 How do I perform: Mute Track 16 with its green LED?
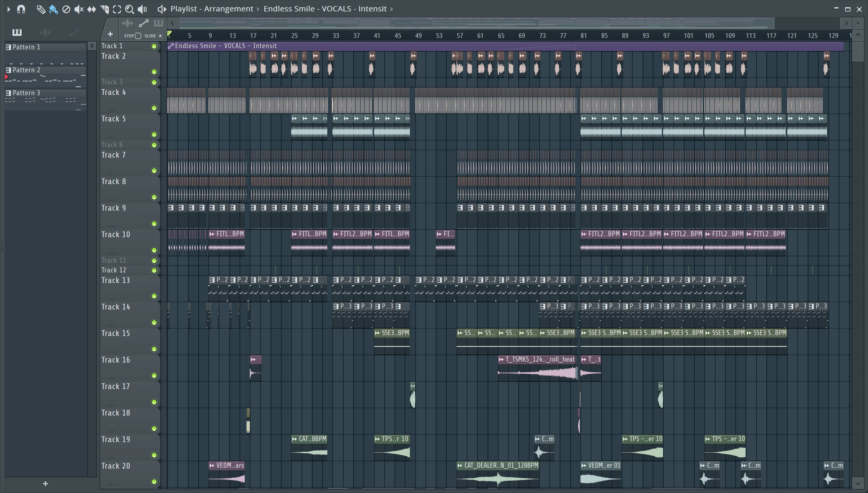pyautogui.click(x=154, y=375)
